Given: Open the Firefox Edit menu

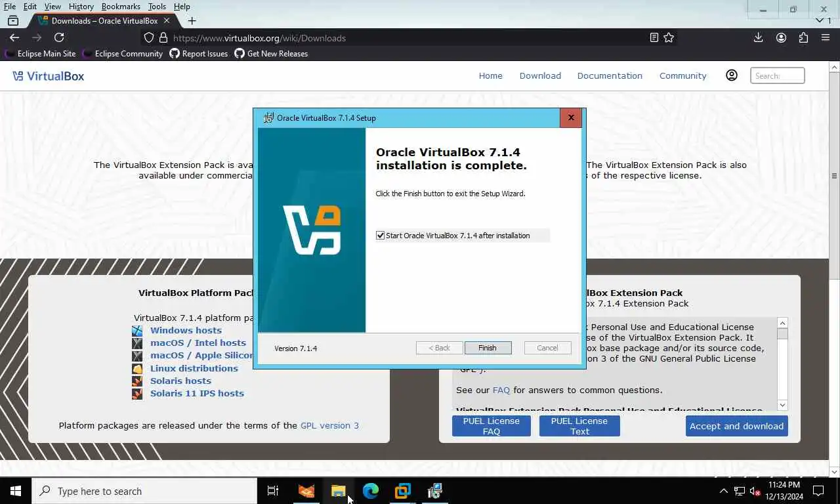Looking at the screenshot, I should point(30,7).
